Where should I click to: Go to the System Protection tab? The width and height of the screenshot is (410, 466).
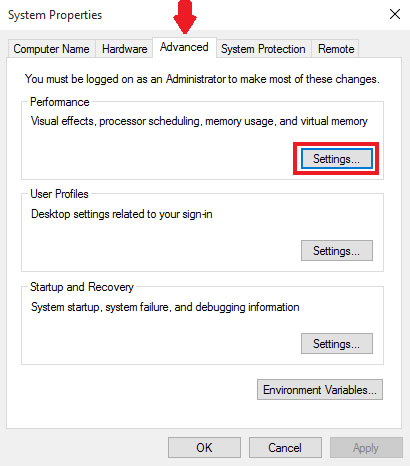[x=263, y=49]
